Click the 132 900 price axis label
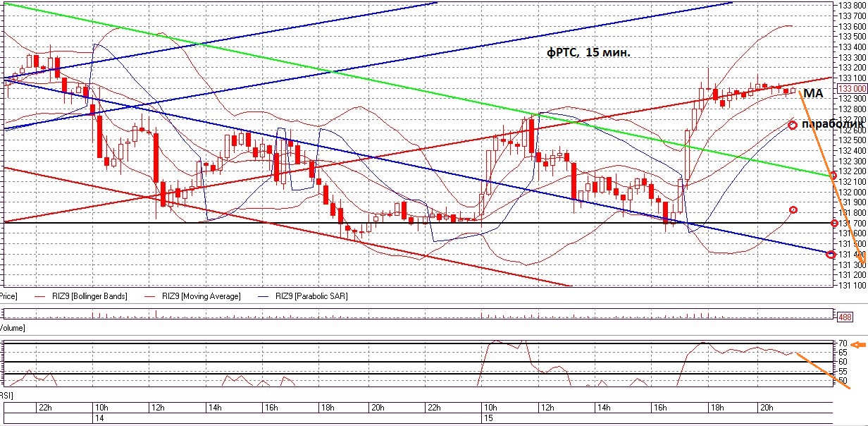This screenshot has height=426, width=868. (851, 99)
